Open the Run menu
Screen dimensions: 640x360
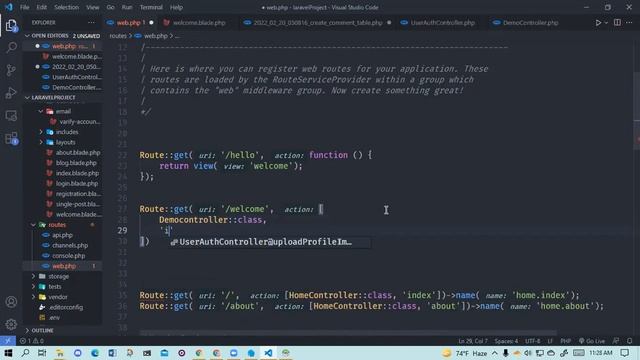pyautogui.click(x=127, y=7)
